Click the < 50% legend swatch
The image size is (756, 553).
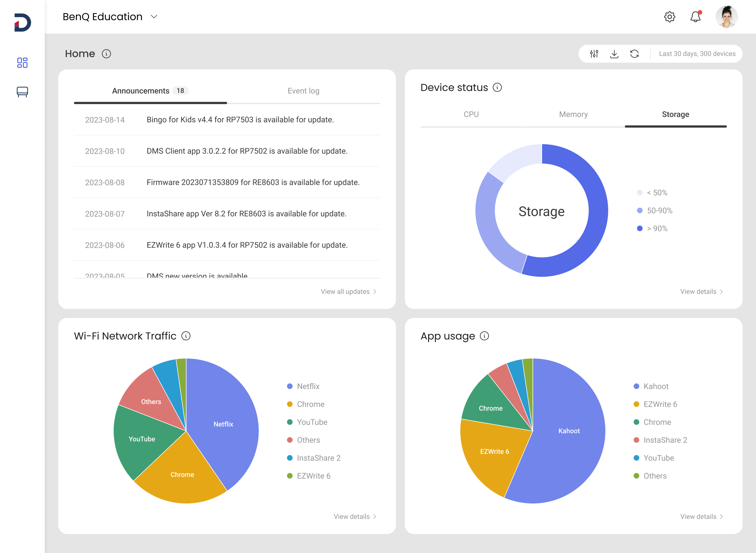[640, 193]
